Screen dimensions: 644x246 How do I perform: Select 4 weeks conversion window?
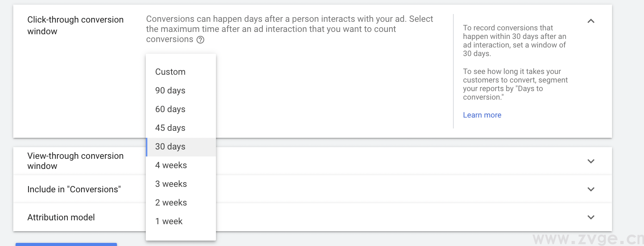click(x=171, y=165)
